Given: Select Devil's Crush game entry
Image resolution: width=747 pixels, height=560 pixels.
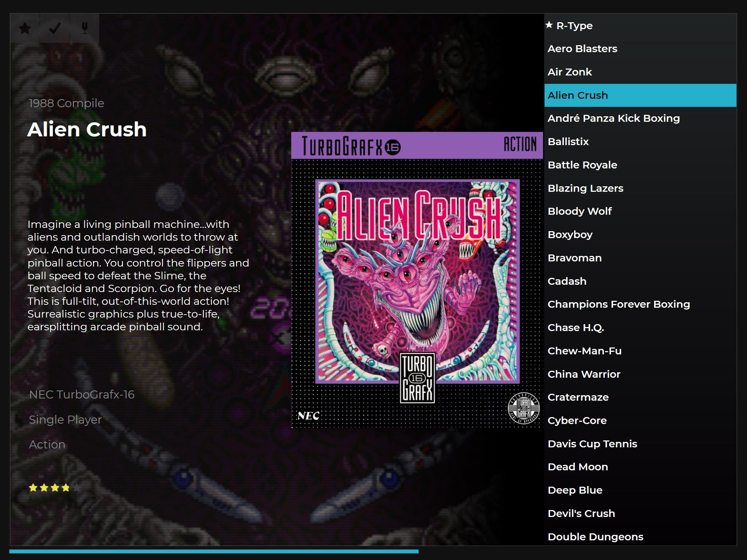Looking at the screenshot, I should click(581, 513).
